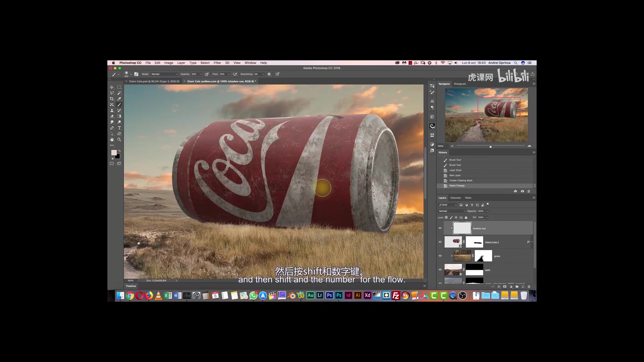Hide the grass layer
Screen dimensions: 644x362
point(440,256)
